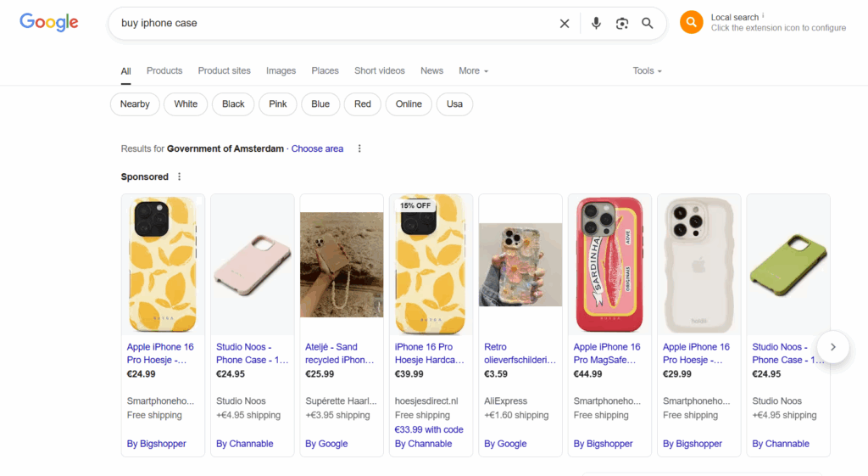
Task: Click the +€1.60 shipping text
Action: click(x=516, y=415)
